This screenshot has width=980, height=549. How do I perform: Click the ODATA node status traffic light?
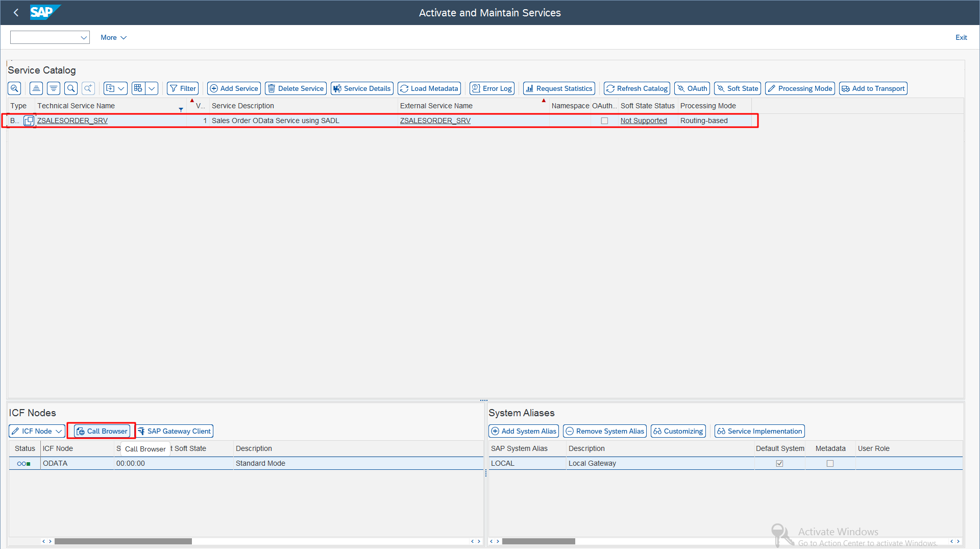(24, 464)
